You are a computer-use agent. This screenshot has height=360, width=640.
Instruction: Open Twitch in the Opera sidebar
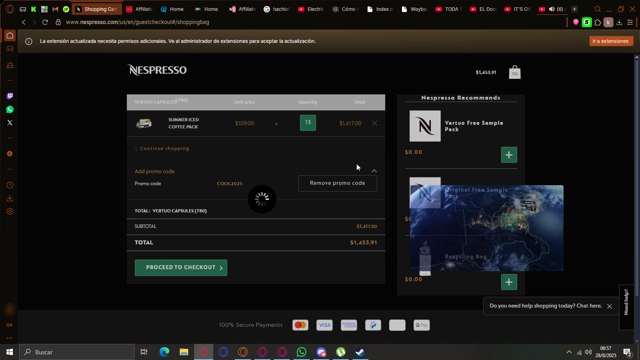click(x=10, y=96)
